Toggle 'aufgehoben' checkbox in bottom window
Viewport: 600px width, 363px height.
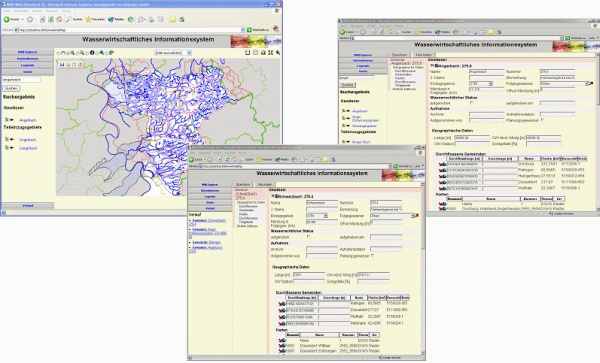[308, 237]
